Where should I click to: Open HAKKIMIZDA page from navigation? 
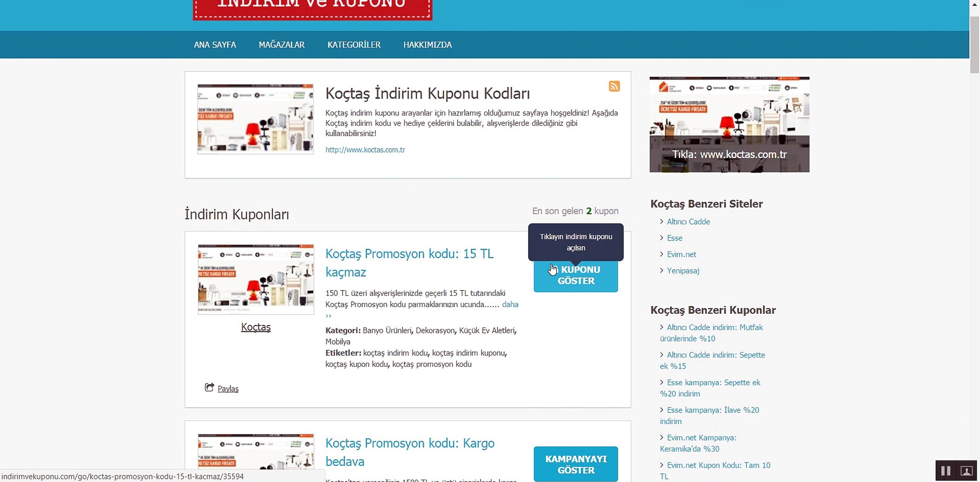tap(428, 45)
